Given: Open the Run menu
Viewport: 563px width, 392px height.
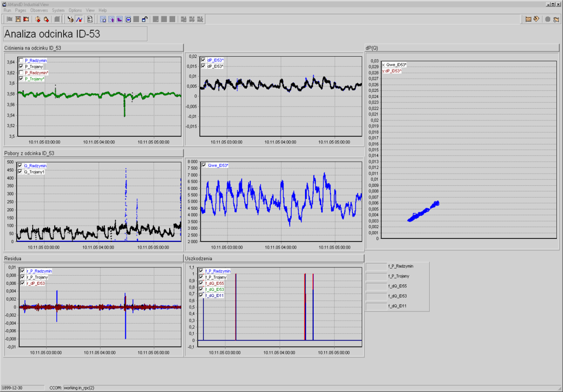Looking at the screenshot, I should (7, 10).
